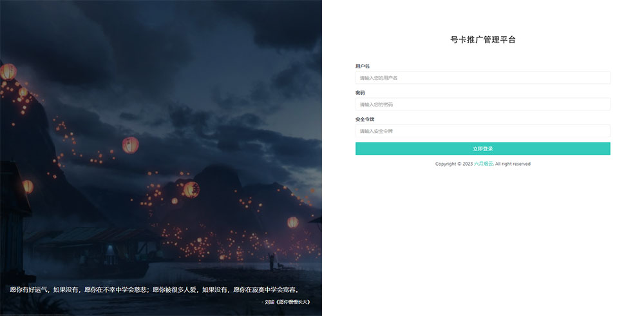
Task: Click the 密码 field label
Action: (360, 93)
